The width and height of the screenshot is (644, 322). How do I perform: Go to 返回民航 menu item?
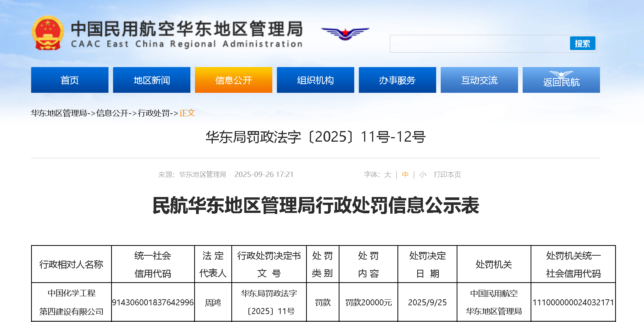tap(561, 80)
